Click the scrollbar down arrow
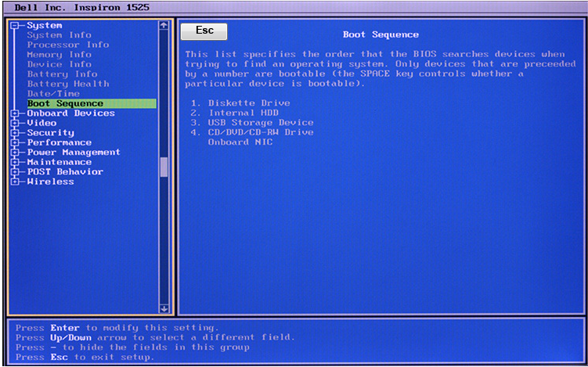The height and width of the screenshot is (367, 588). 164,308
